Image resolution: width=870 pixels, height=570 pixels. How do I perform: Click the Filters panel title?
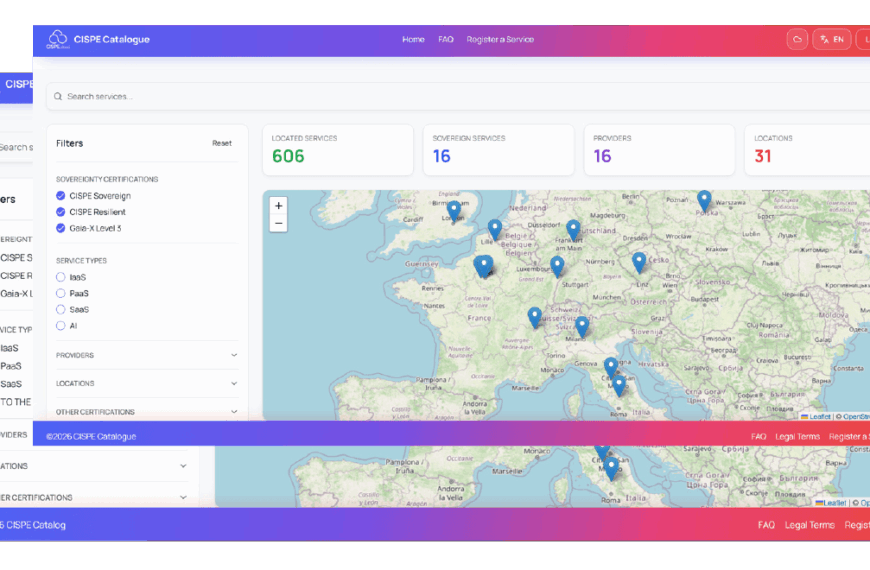(69, 143)
